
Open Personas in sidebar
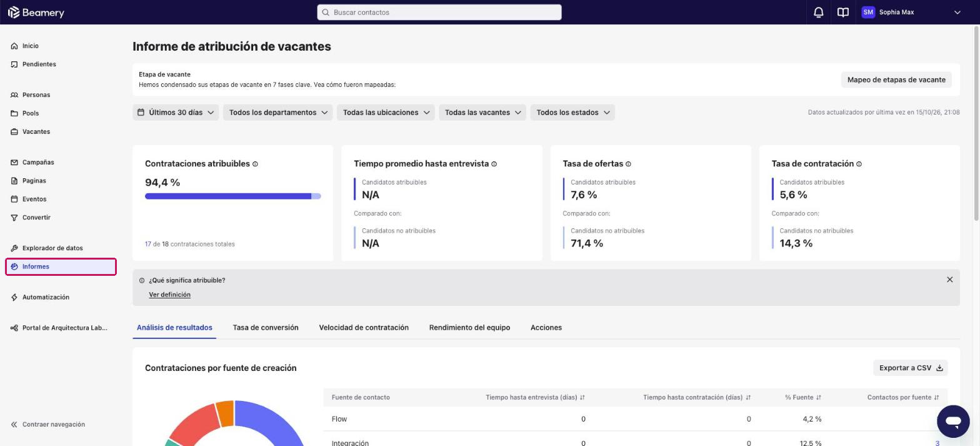click(36, 95)
